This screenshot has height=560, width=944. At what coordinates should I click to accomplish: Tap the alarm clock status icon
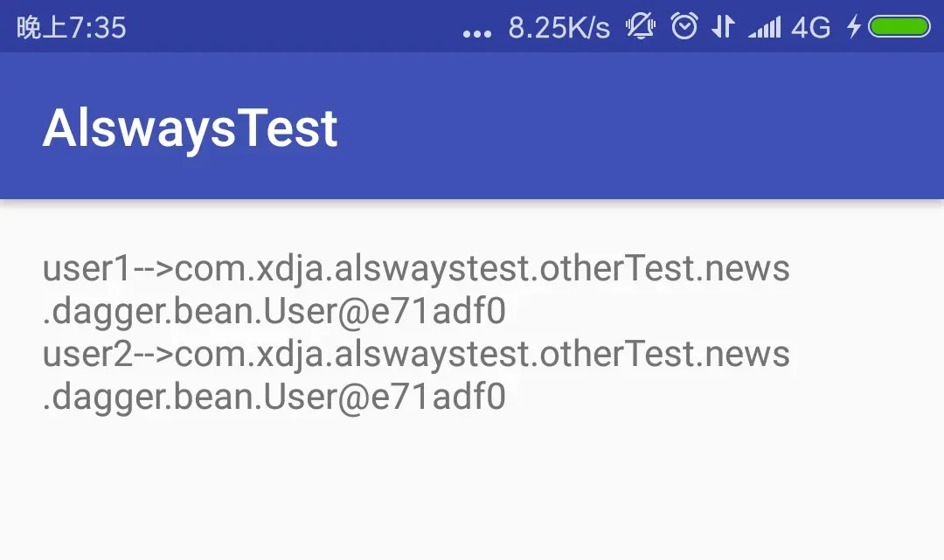point(684,26)
